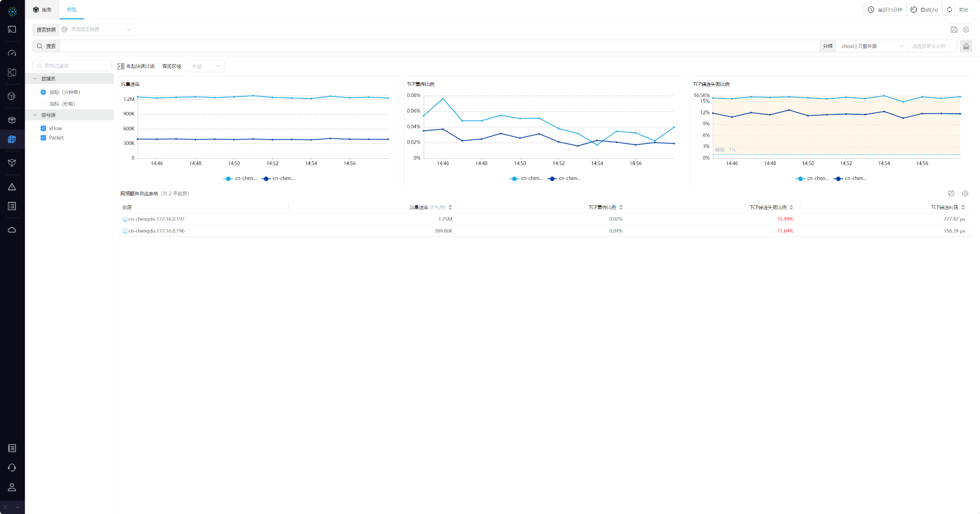Viewport: 980px width, 514px height.
Task: Click 收起快速过滤 to collapse filter panel
Action: [136, 66]
